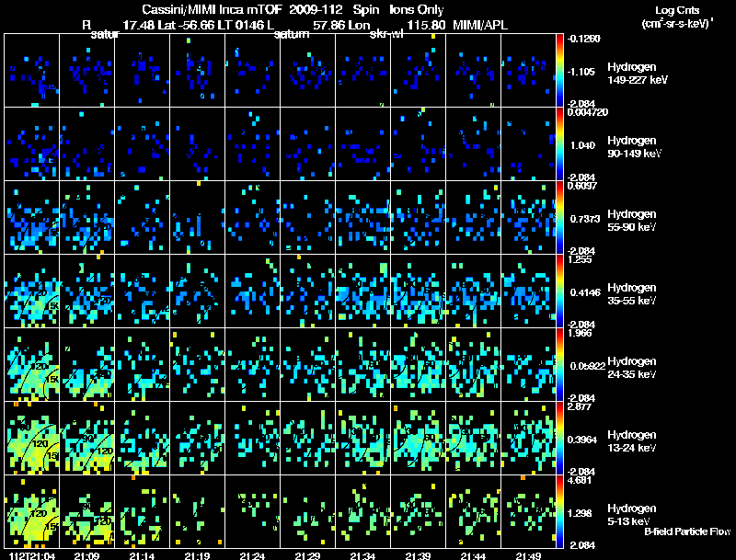Click the '-0.1260' color scale maximum
This screenshot has height=560, width=736.
583,39
